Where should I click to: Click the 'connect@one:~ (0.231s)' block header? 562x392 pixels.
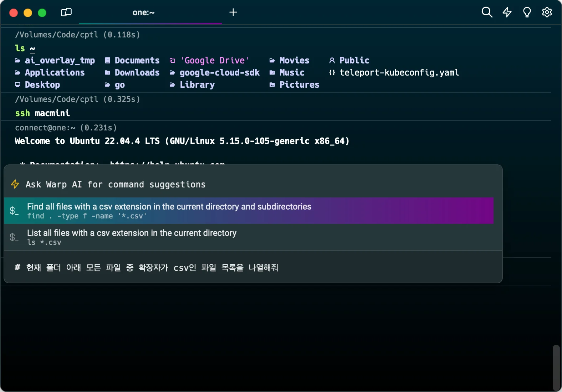tap(66, 128)
